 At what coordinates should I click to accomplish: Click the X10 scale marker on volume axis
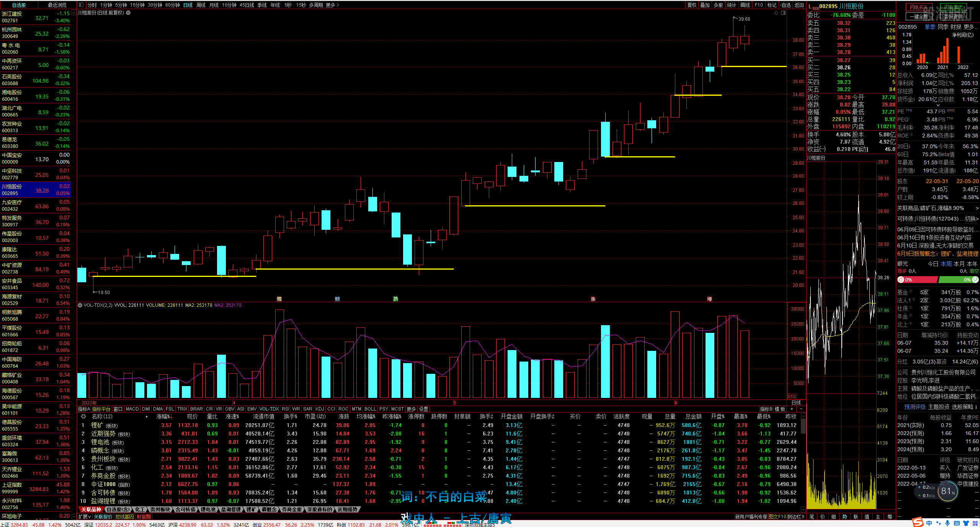click(x=792, y=396)
